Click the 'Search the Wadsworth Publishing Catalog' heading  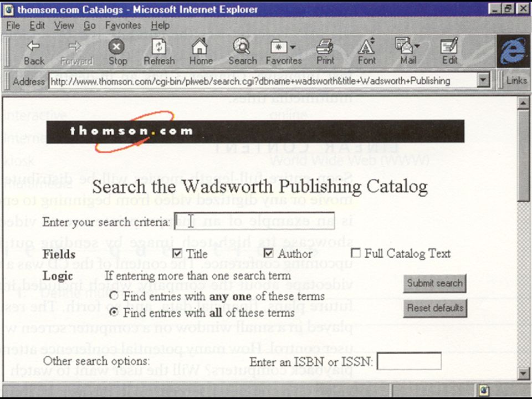pyautogui.click(x=259, y=187)
